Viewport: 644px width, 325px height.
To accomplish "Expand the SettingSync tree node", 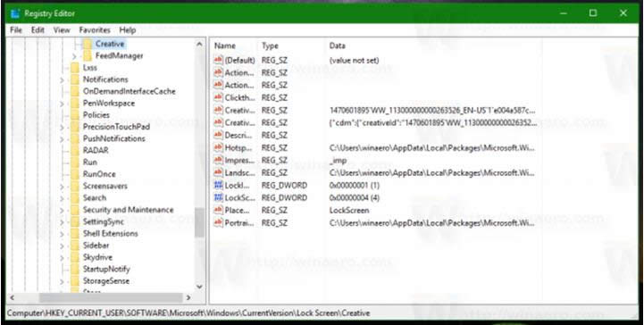I will point(62,222).
